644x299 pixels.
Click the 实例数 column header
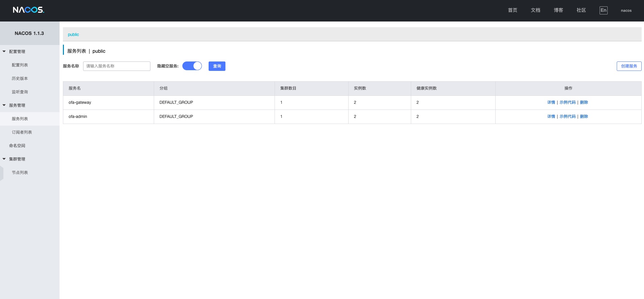click(x=380, y=88)
